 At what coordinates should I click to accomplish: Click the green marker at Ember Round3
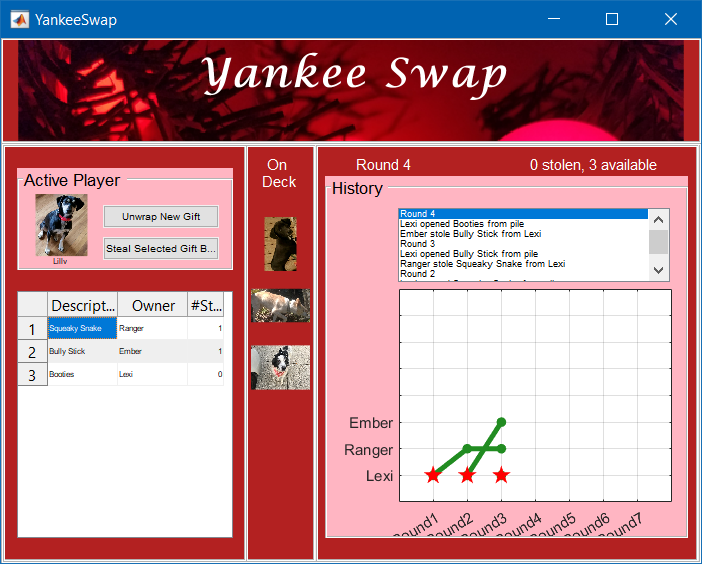click(501, 422)
